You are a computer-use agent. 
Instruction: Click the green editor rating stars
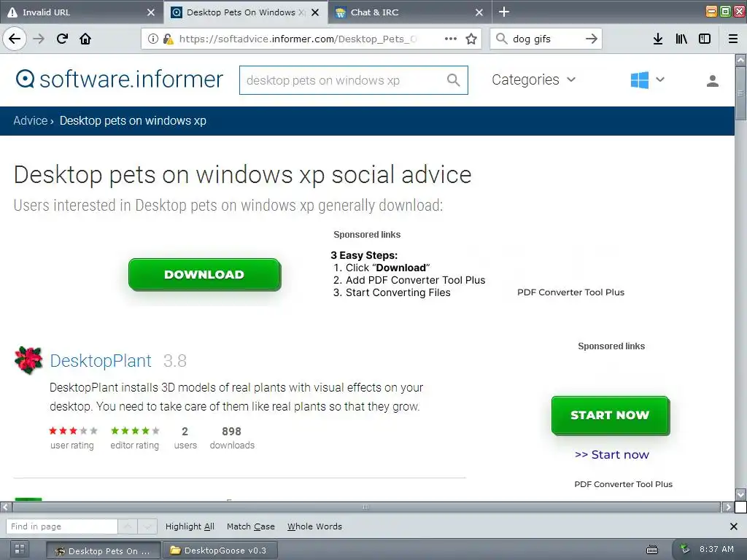[x=135, y=430]
